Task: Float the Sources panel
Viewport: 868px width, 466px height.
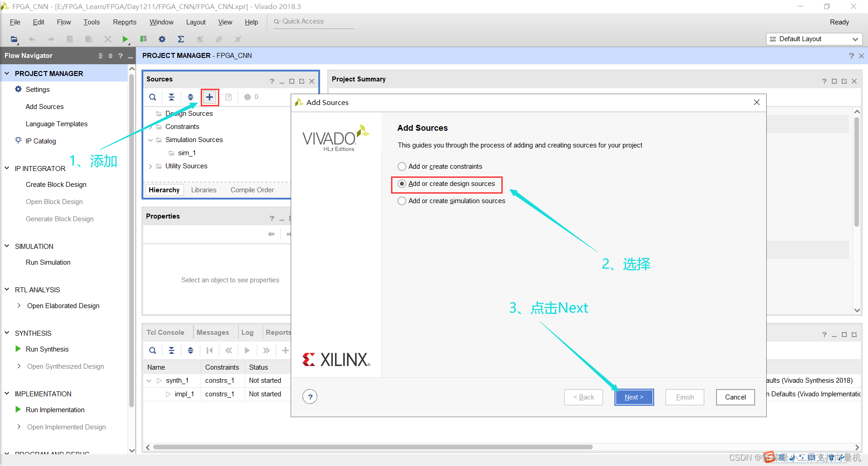Action: tap(302, 81)
